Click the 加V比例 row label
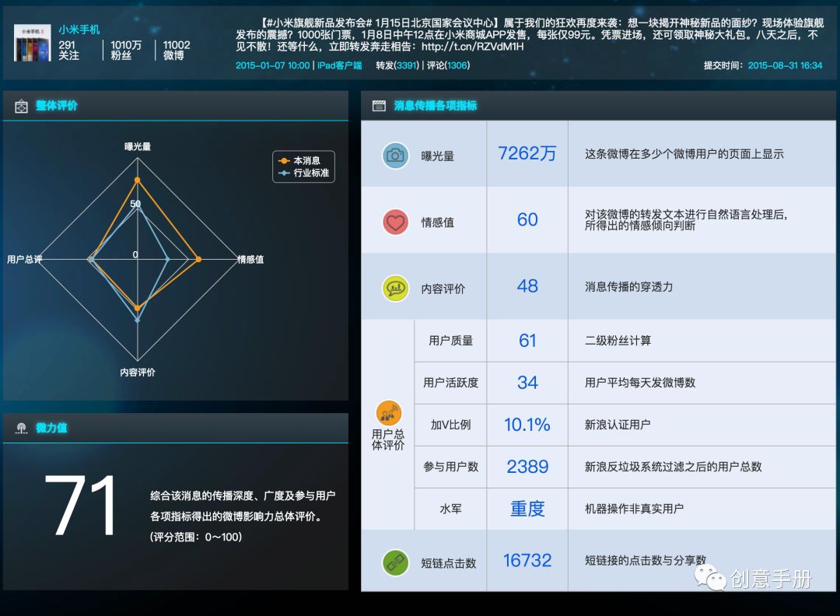 coord(450,425)
